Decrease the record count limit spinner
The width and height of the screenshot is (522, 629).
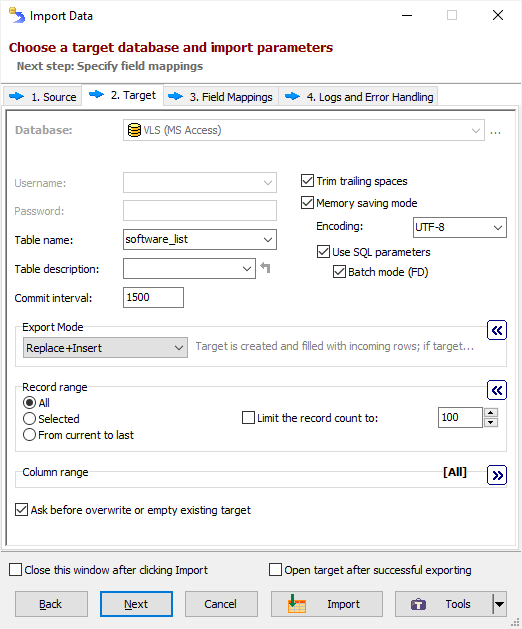[x=491, y=422]
